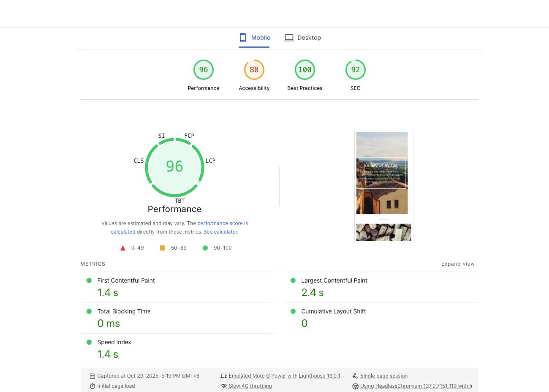Click the emulated device icon
Image resolution: width=549 pixels, height=392 pixels.
pos(224,376)
